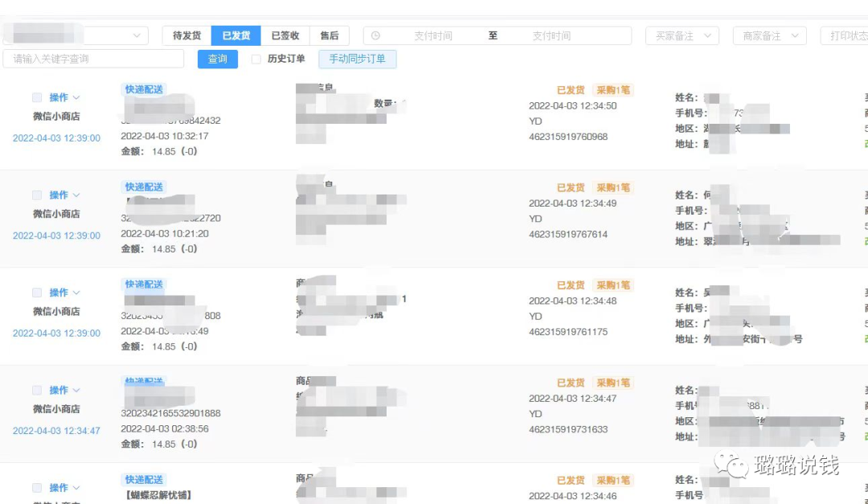Click the 已发货 status shipped at 12:34:49
Screen dimensions: 868x504
pyautogui.click(x=571, y=187)
